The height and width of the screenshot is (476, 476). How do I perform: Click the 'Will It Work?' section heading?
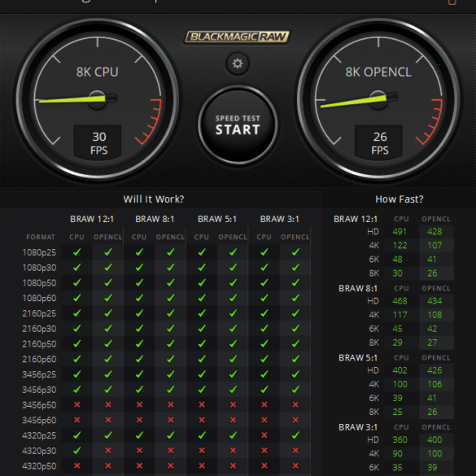click(x=154, y=199)
